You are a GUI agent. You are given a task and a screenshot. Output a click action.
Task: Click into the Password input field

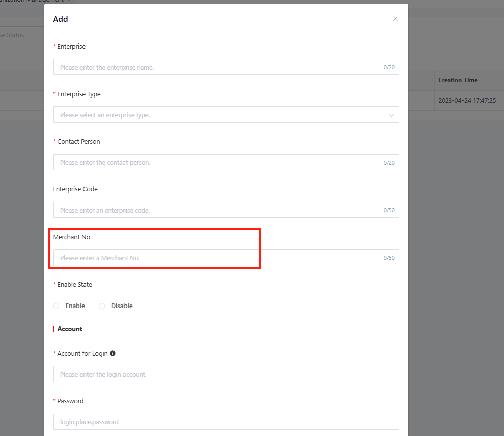coord(226,422)
